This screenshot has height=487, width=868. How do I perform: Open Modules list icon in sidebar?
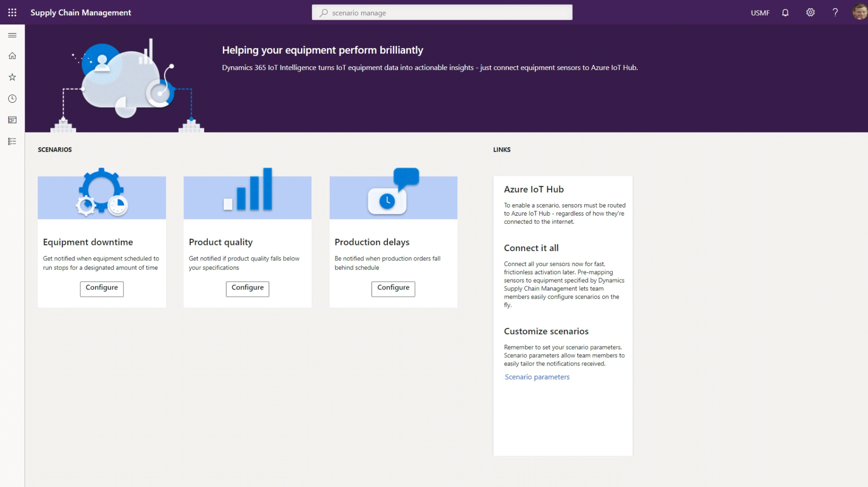[12, 141]
